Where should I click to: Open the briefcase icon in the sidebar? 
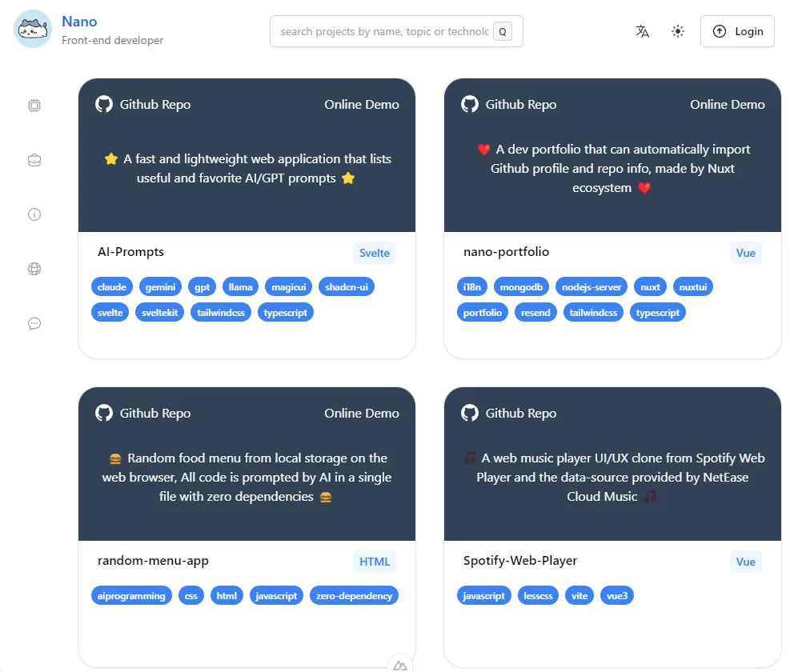click(x=34, y=159)
